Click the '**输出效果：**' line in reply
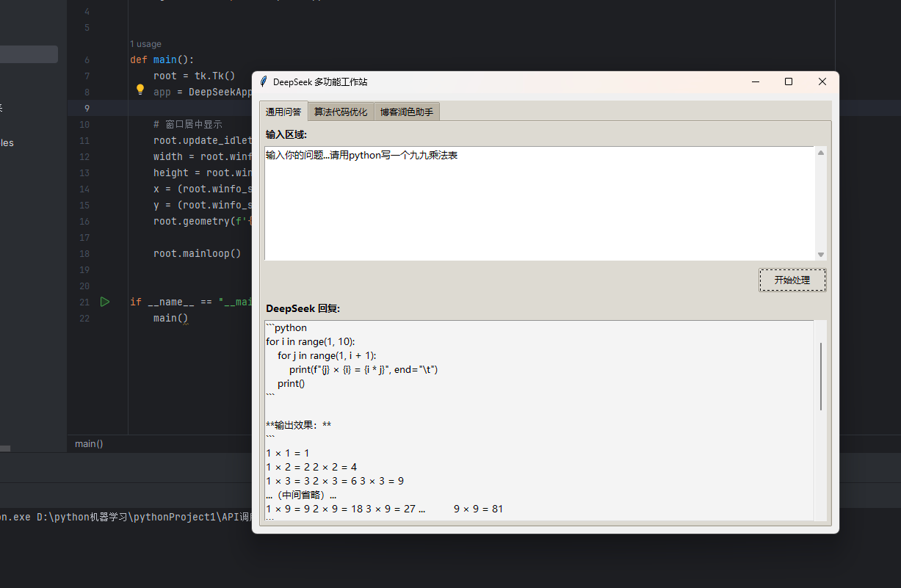The width and height of the screenshot is (901, 588). tap(298, 425)
